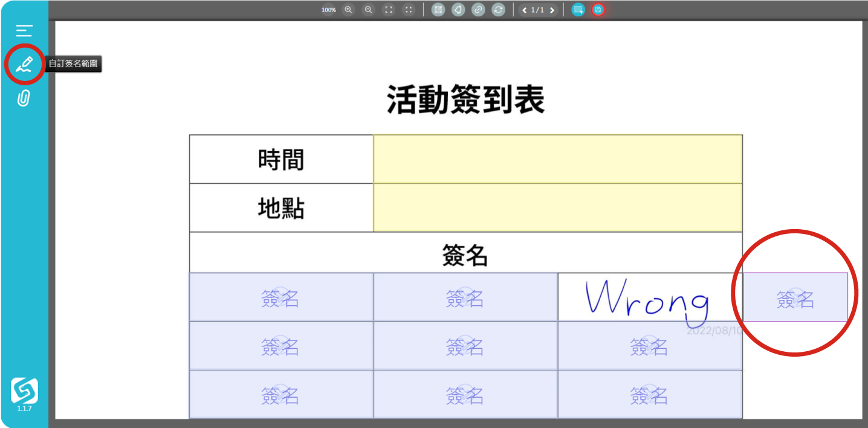Screen dimensions: 868x428
Task: Click the yellow 地點 input field
Action: pos(557,208)
